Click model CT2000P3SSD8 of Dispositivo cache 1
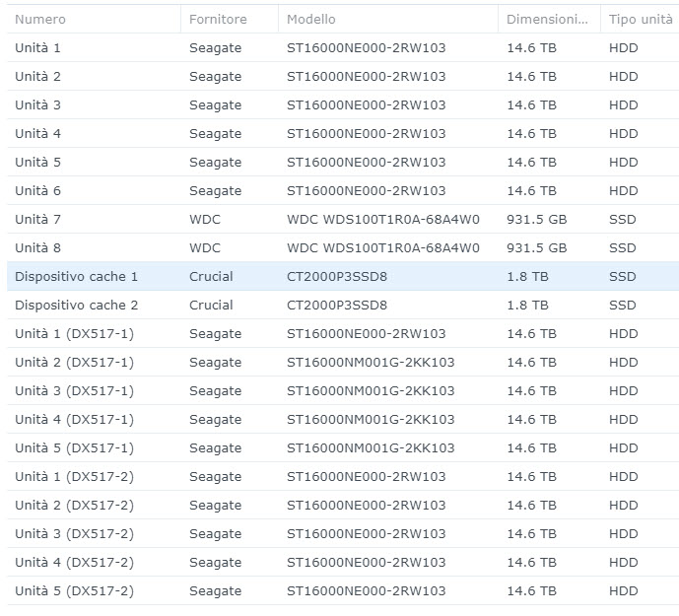This screenshot has height=616, width=679. click(x=337, y=276)
